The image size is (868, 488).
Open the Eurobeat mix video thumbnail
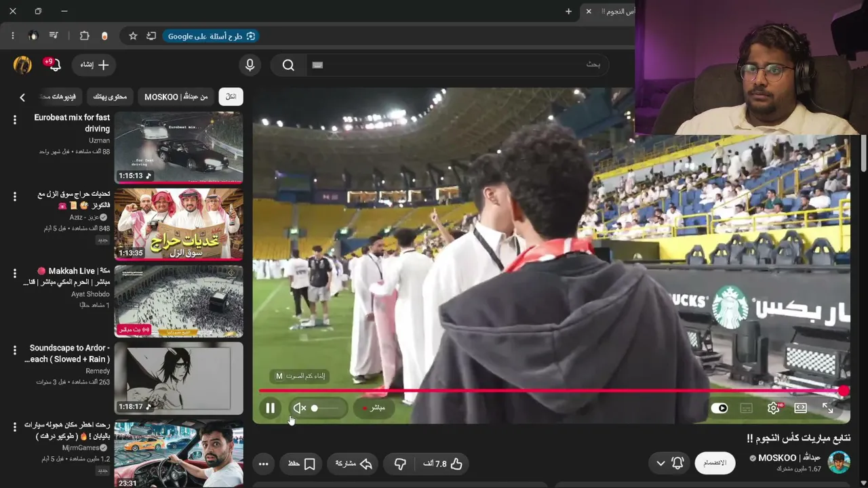pos(178,148)
